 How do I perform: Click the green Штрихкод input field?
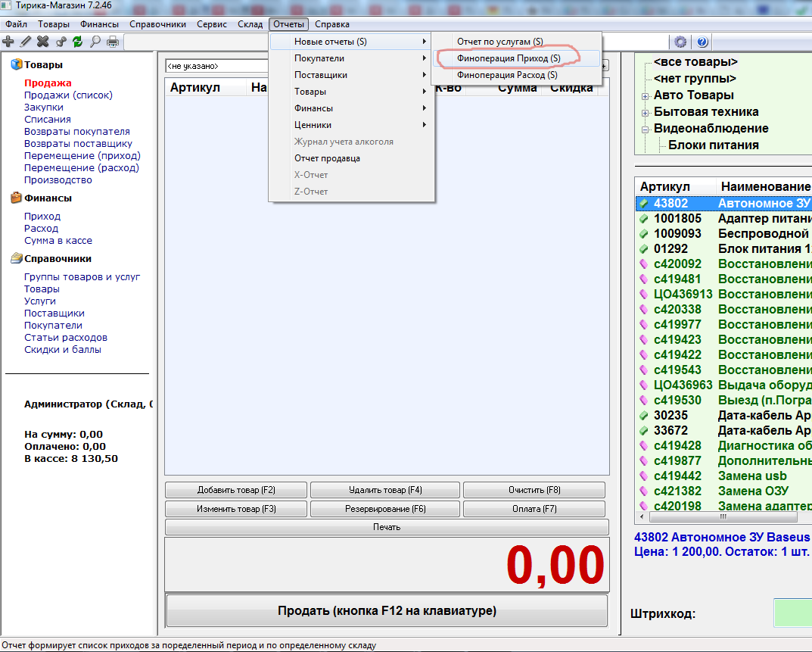click(793, 613)
